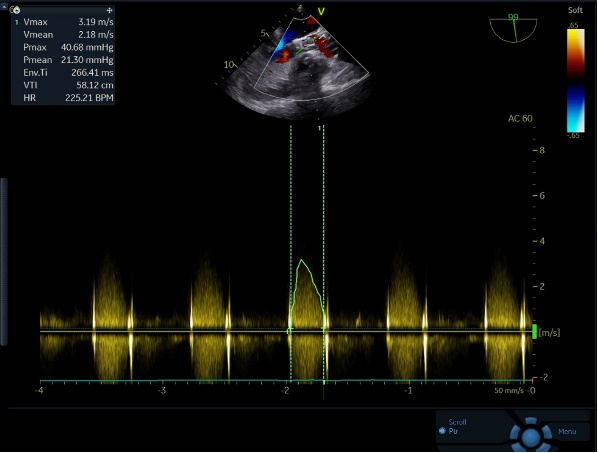This screenshot has height=453, width=599.
Task: Click the AC 60 angle correction label
Action: click(520, 119)
